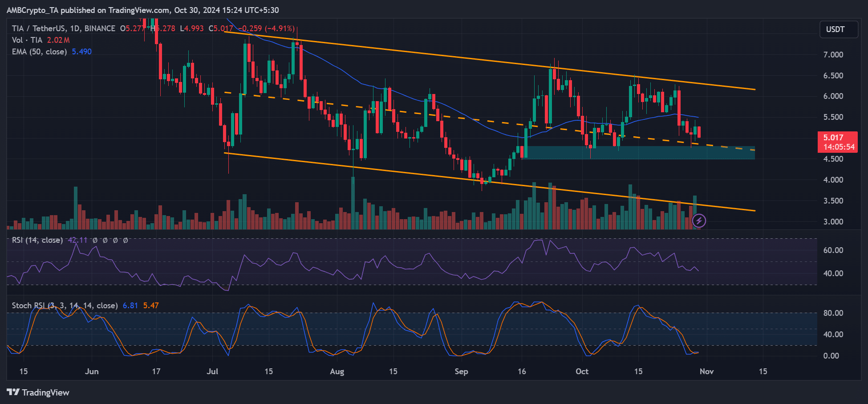Click the Stoch RSI 80.00 axis label
868x404 pixels.
point(833,313)
